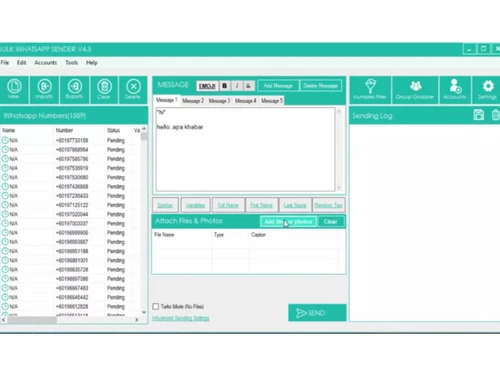Switch to the Message 5 tab
Viewport: 500px width, 375px height.
[x=272, y=101]
